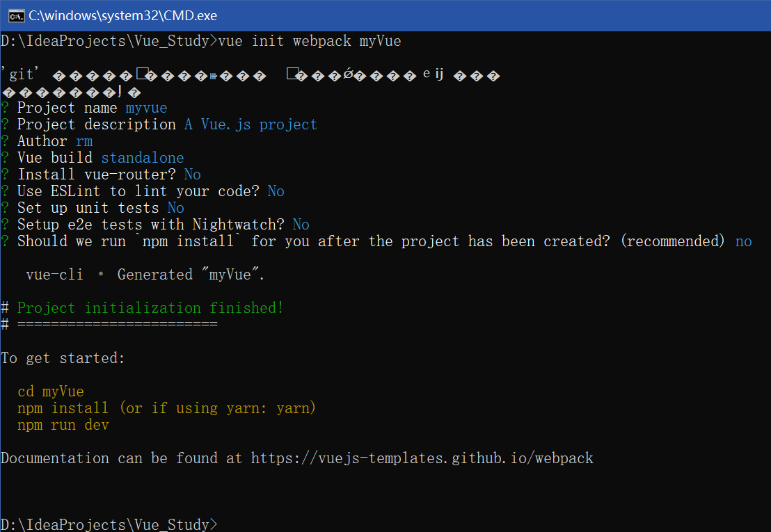Image resolution: width=771 pixels, height=532 pixels.
Task: Click the vuejs-templates.github.io/webpack URL
Action: (x=422, y=458)
